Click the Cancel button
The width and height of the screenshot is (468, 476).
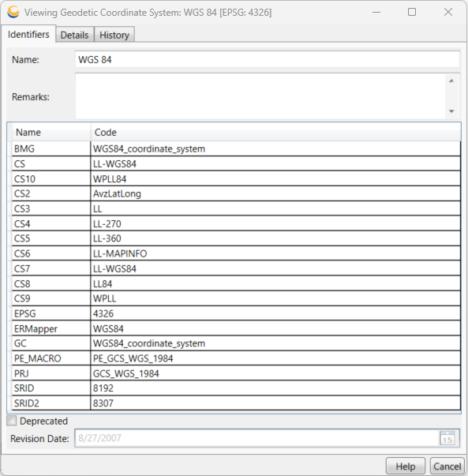(447, 466)
